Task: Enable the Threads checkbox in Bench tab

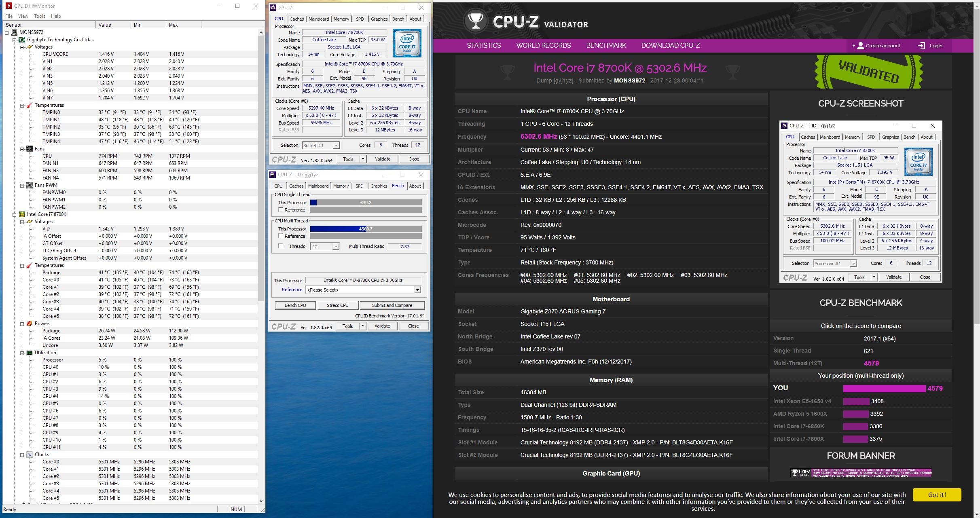Action: point(281,246)
